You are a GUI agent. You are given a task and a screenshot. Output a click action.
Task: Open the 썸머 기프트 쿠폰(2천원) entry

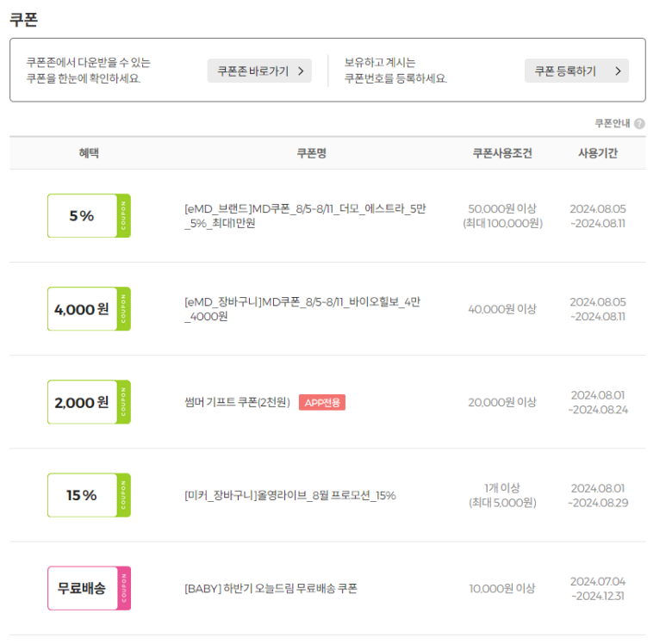point(237,402)
